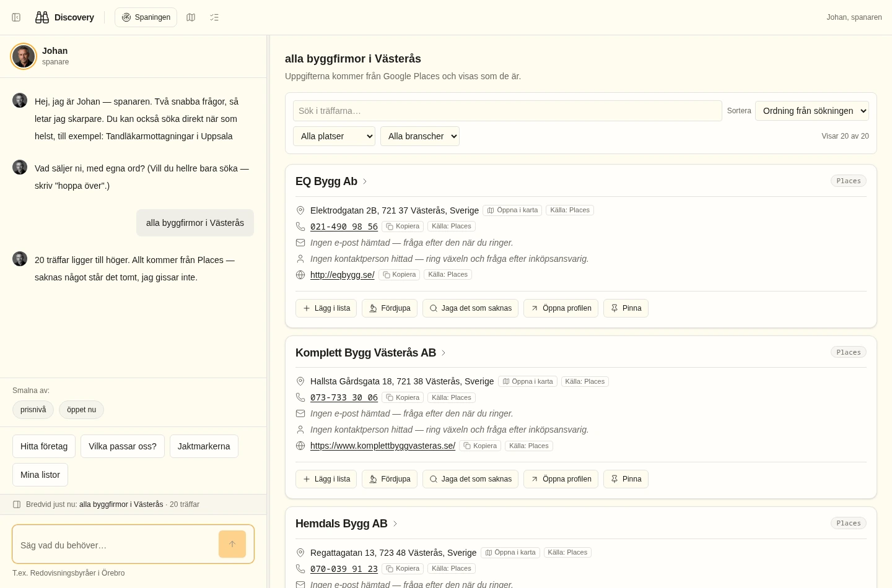Open Regattagatan 13 address in map

point(510,553)
